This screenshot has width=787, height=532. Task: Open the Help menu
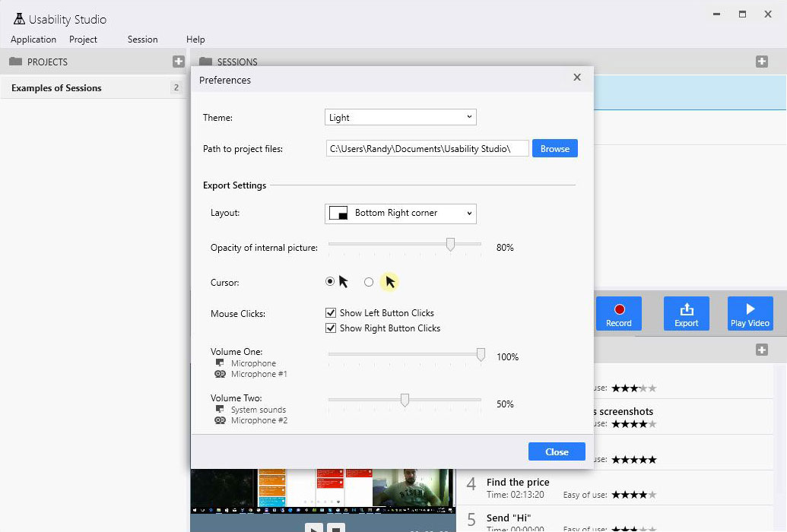(195, 40)
